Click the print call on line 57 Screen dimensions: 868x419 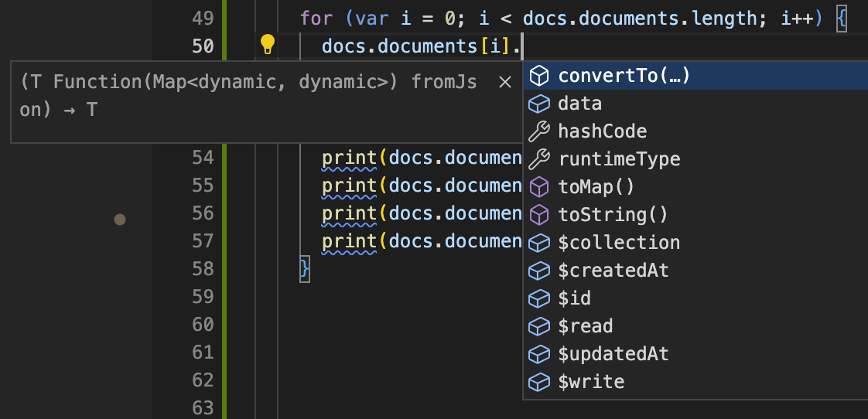point(350,243)
